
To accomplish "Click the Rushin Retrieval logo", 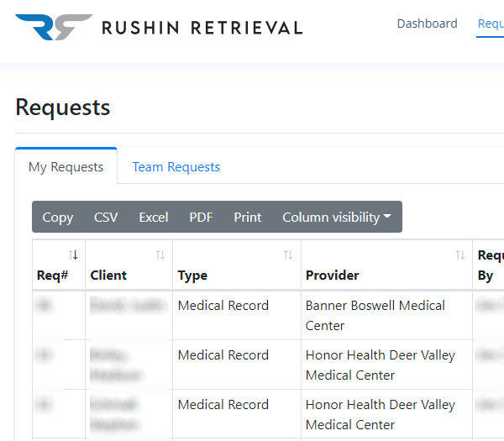I will click(x=53, y=27).
